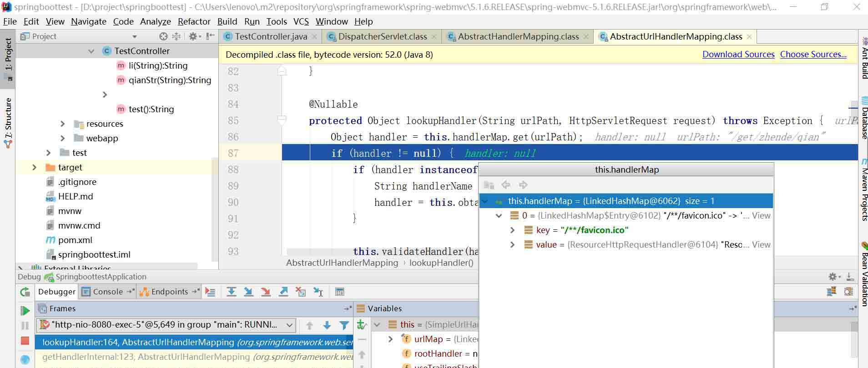Screen dimensions: 868x368
Task: Click the Step Over icon
Action: [x=231, y=292]
